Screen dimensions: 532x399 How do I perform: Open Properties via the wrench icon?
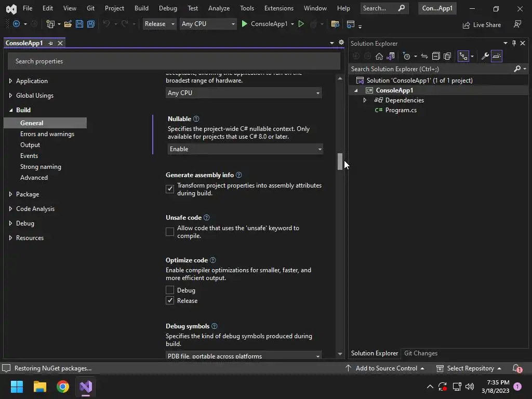pos(485,56)
